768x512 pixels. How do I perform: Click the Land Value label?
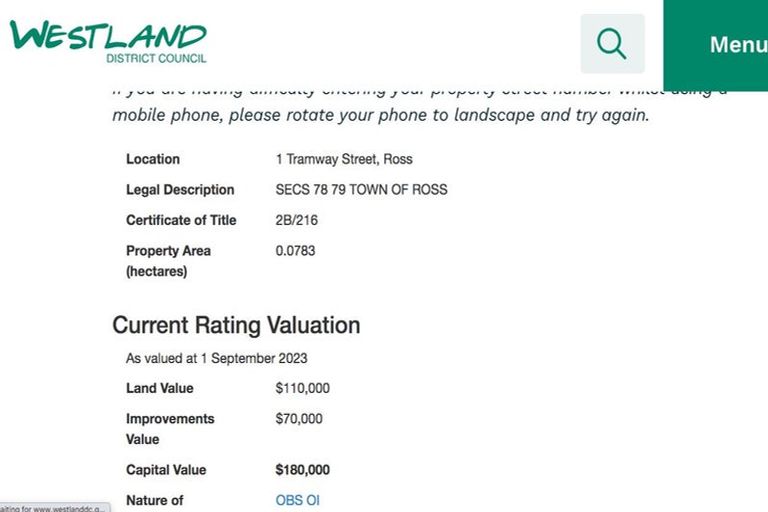(160, 388)
